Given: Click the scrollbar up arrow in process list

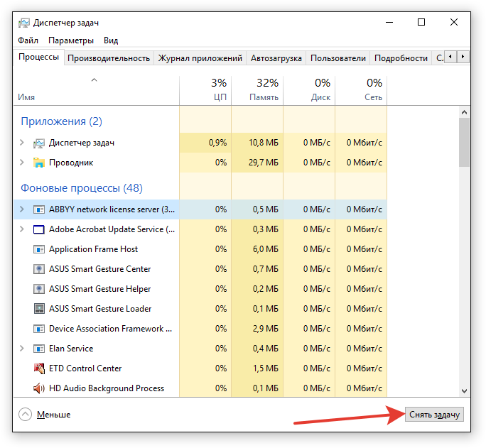Looking at the screenshot, I should pos(464,112).
